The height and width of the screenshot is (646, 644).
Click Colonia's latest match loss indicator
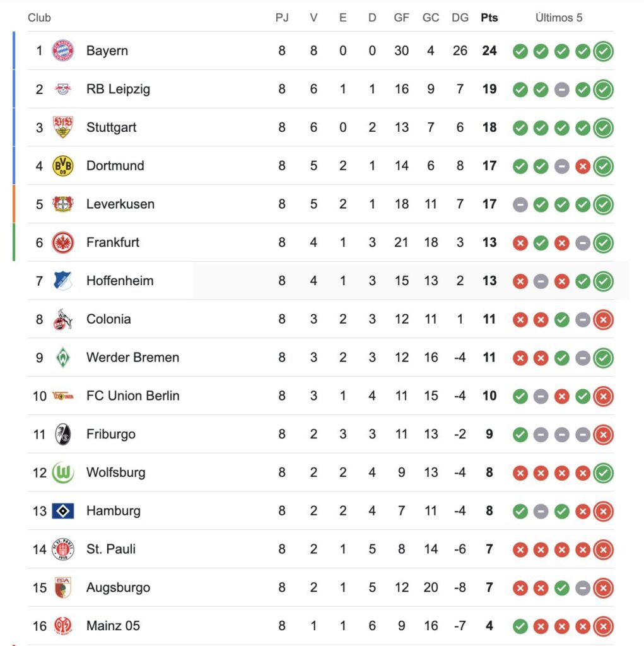[x=604, y=320]
